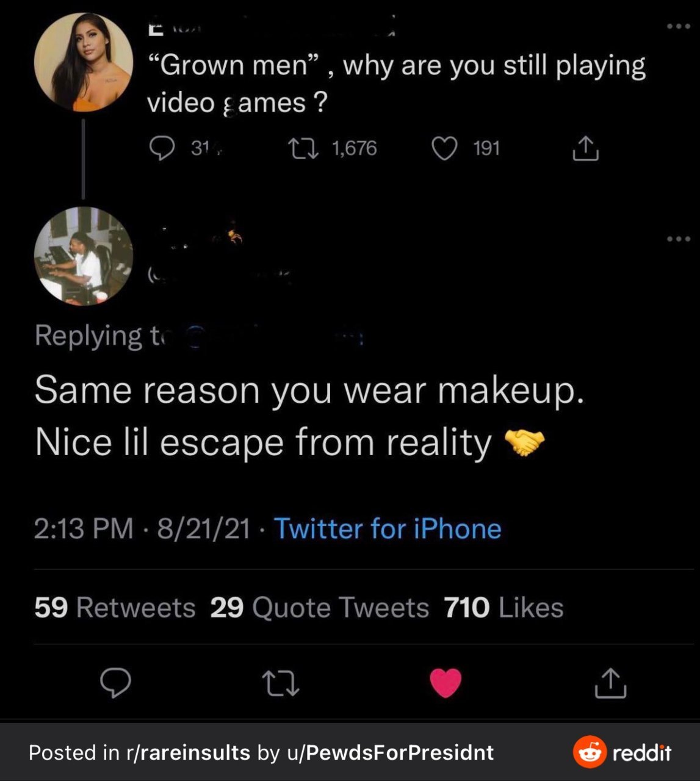Open the 2:13 PM 8/21/21 timestamp
The height and width of the screenshot is (781, 700).
[142, 528]
